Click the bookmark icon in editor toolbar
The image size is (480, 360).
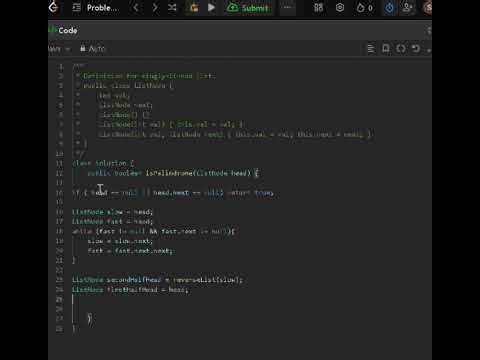click(386, 49)
